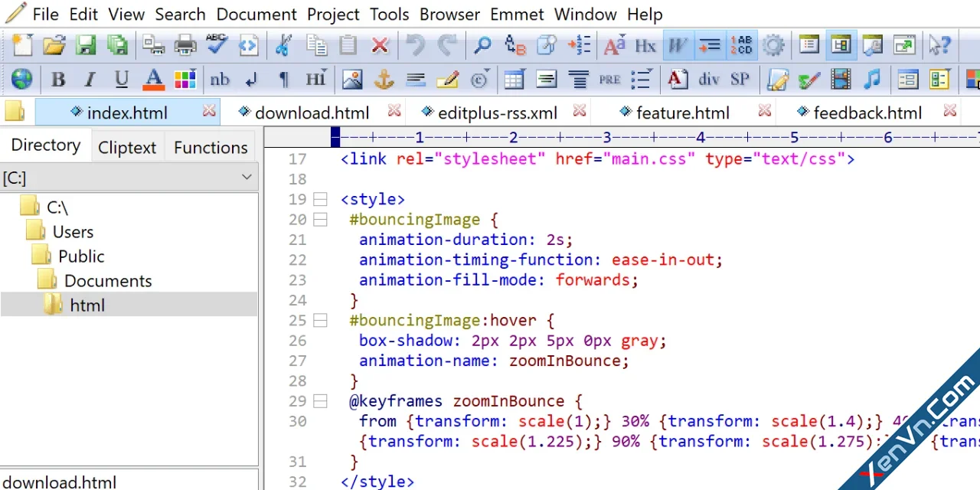Toggle Line Numbers toolbar button

tap(741, 45)
